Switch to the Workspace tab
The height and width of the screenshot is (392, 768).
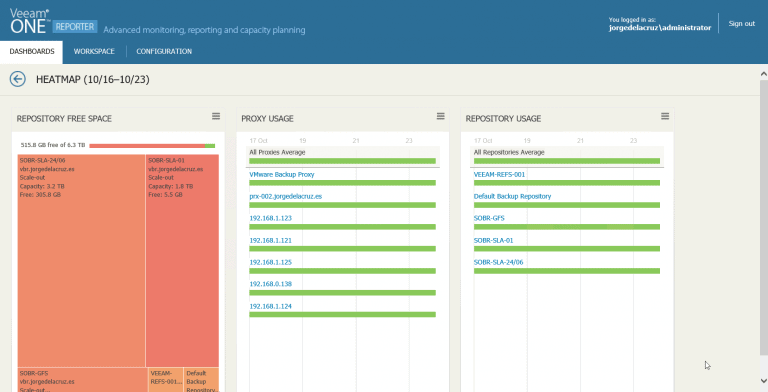pos(94,51)
